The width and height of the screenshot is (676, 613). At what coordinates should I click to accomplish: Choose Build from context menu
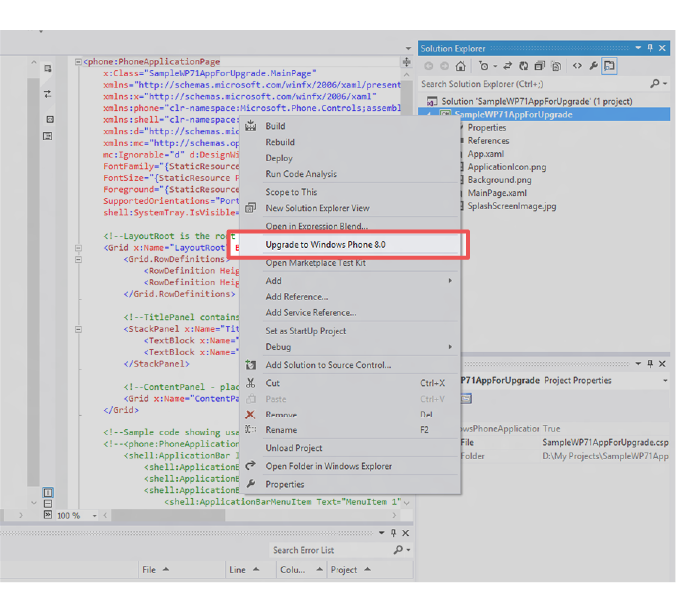click(349, 126)
